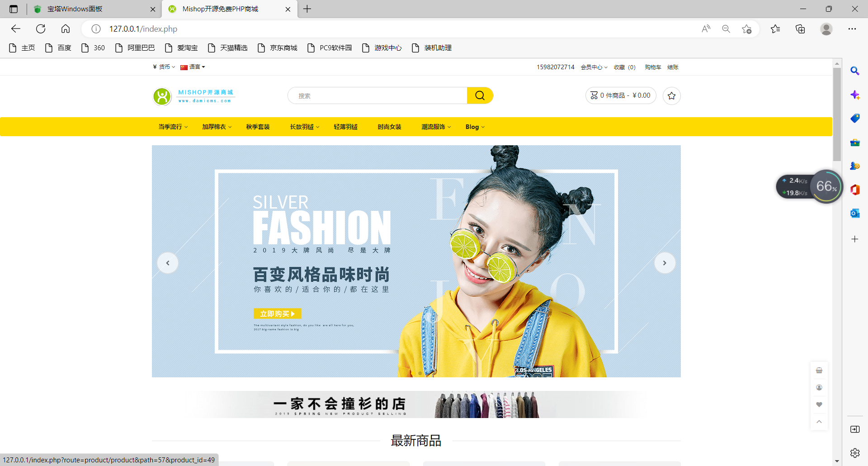Click the search magnifier icon in the search bar

click(480, 95)
